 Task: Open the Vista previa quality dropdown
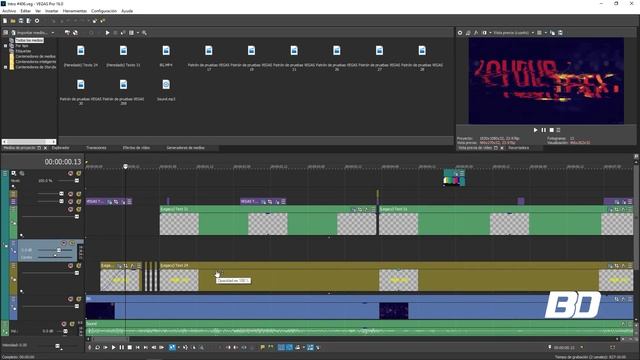coord(533,33)
